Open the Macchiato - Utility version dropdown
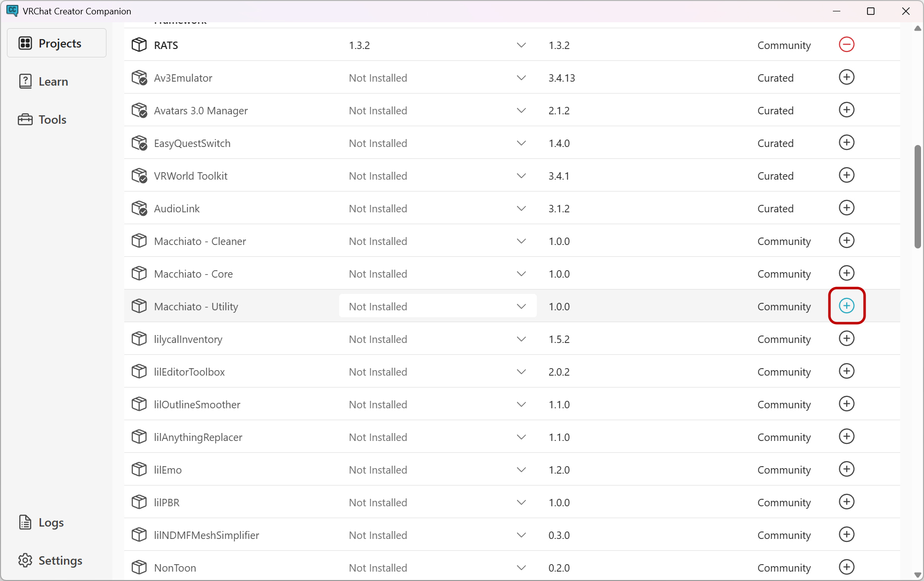The height and width of the screenshot is (581, 924). (438, 306)
